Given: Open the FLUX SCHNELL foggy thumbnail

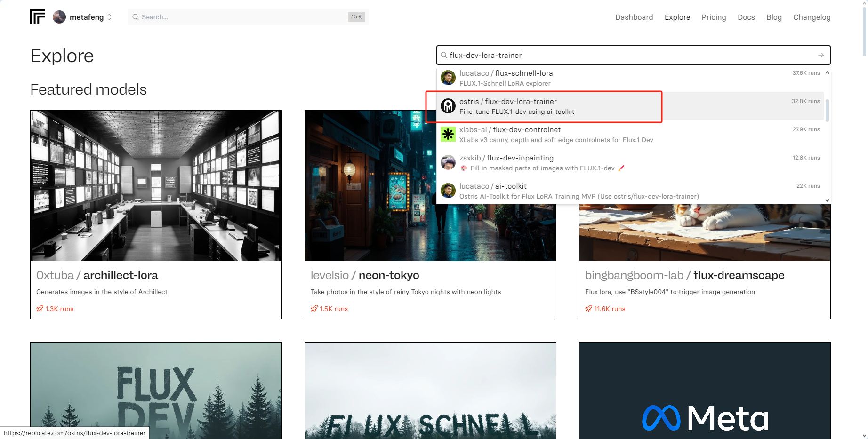Looking at the screenshot, I should [430, 391].
